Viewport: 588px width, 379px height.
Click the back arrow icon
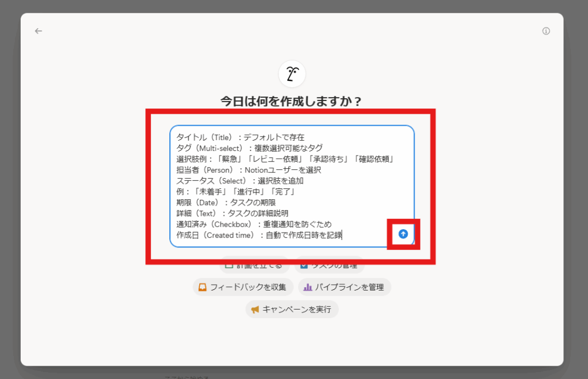point(38,31)
